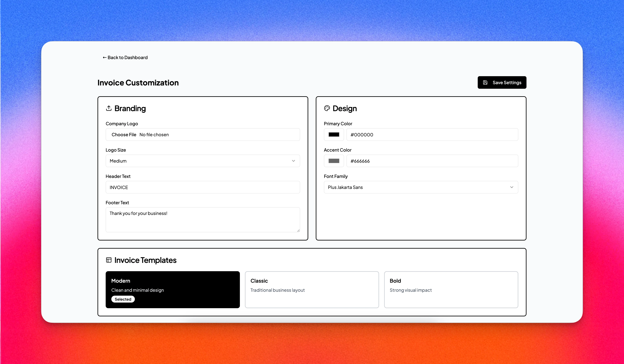Viewport: 624px width, 364px height.
Task: Click 'Traditional business layout' description text
Action: [277, 290]
